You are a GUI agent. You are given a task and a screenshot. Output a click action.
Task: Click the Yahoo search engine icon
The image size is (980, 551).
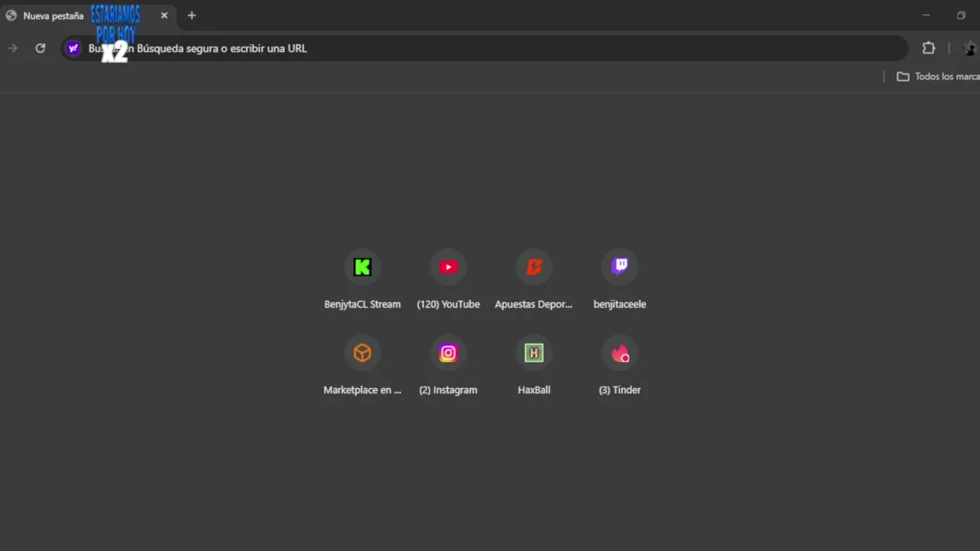pos(73,48)
